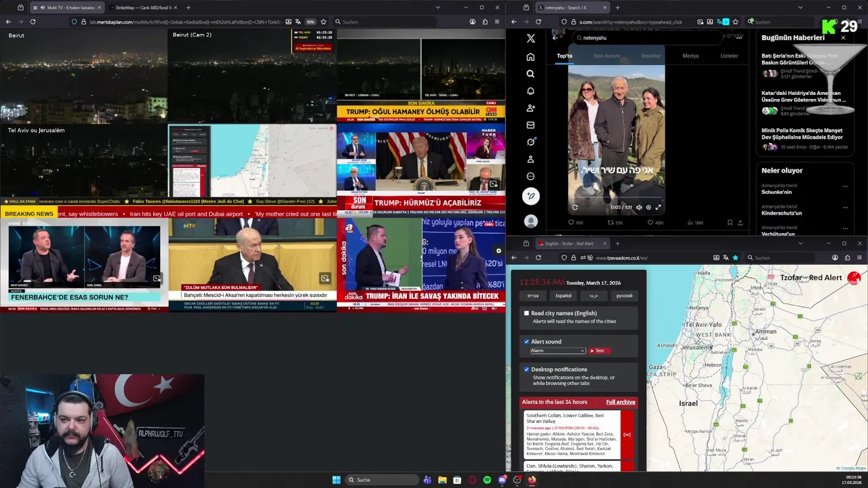Image resolution: width=868 pixels, height=488 pixels.
Task: Open X notifications bell
Action: 530,91
